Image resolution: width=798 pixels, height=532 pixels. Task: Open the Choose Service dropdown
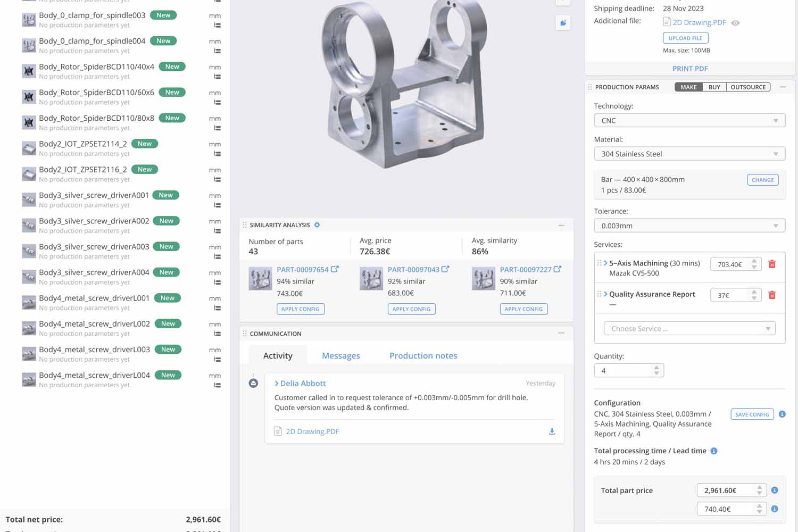click(x=689, y=328)
